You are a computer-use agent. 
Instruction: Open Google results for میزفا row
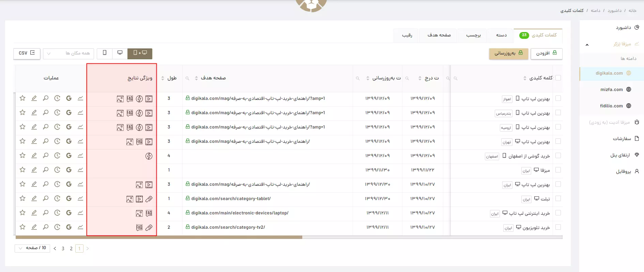coord(69,170)
